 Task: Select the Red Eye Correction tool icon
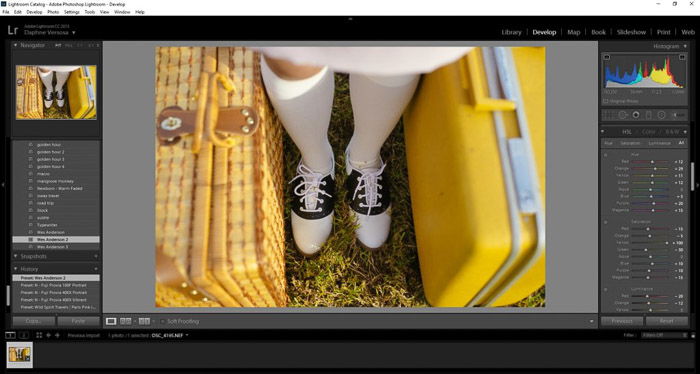pyautogui.click(x=636, y=115)
